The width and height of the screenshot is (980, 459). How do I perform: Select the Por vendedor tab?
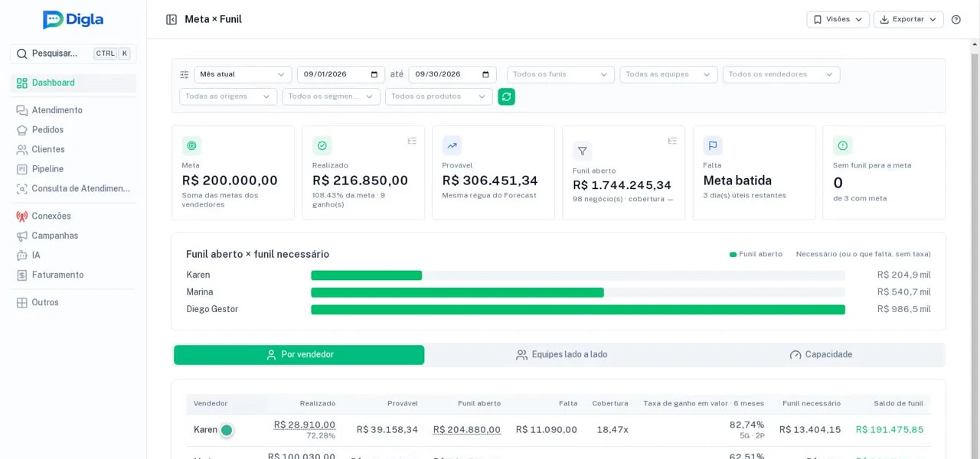tap(299, 355)
